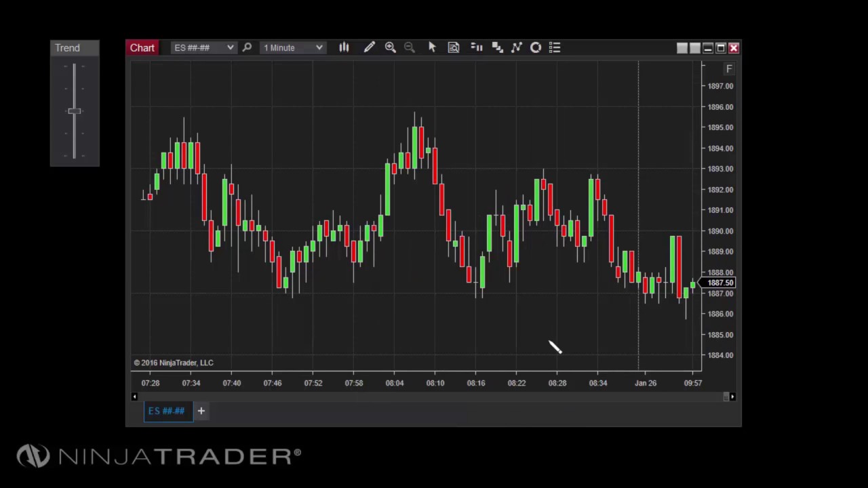Activate the zoom in magnifier tool

[391, 47]
